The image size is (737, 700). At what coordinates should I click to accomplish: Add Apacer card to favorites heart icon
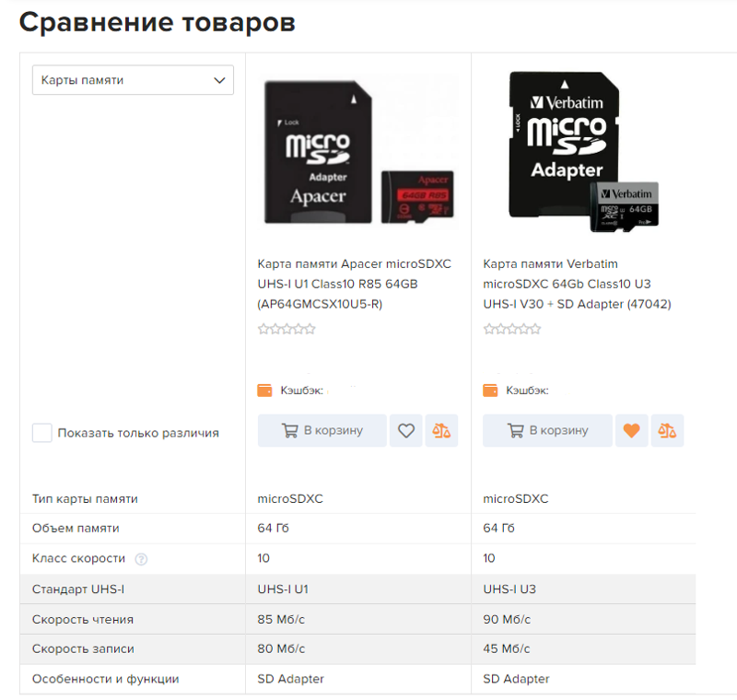coord(406,430)
